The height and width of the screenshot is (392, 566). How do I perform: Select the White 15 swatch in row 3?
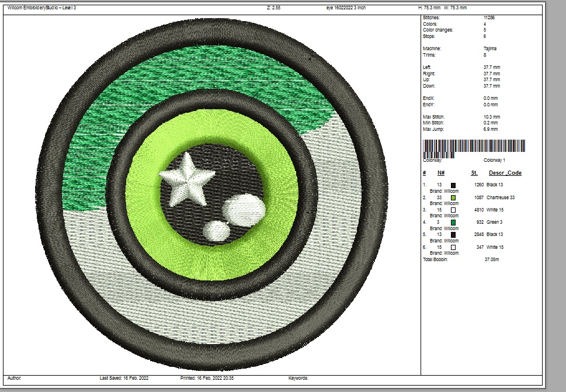(x=453, y=210)
